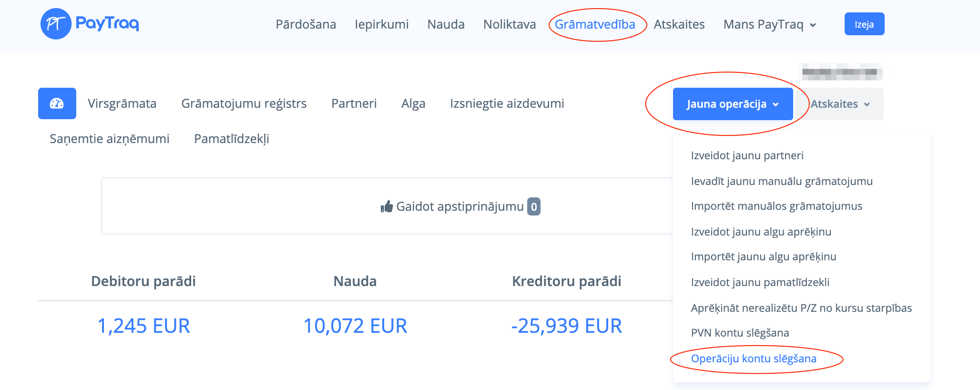Go to the Grāmatvedība menu
Image resolution: width=980 pixels, height=390 pixels.
pos(595,24)
